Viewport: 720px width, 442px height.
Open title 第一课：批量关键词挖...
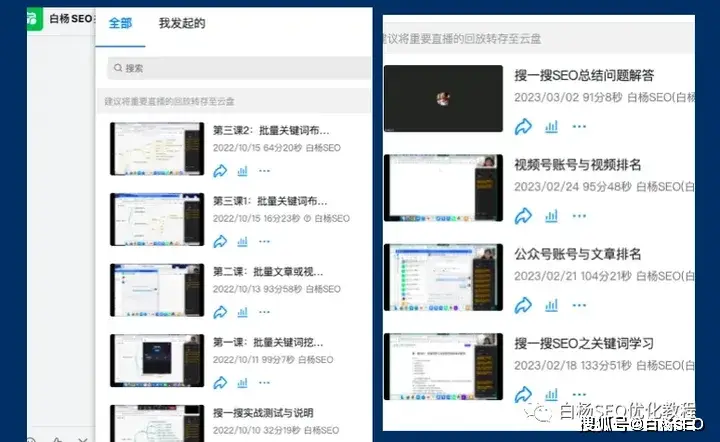[x=268, y=342]
